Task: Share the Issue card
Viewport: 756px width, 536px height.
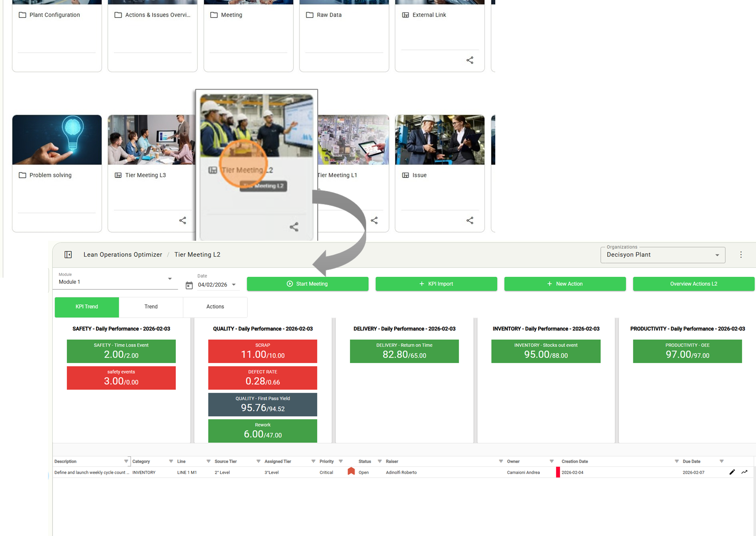Action: (x=470, y=221)
